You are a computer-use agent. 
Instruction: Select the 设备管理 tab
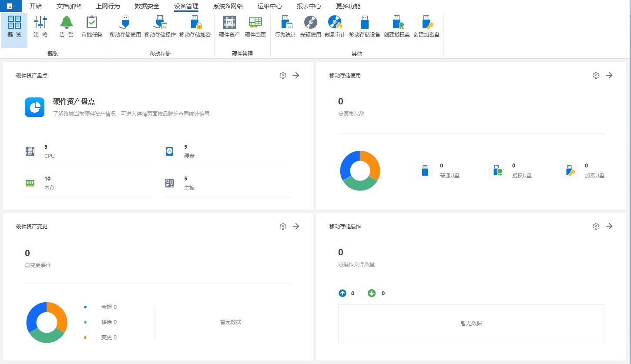point(186,6)
